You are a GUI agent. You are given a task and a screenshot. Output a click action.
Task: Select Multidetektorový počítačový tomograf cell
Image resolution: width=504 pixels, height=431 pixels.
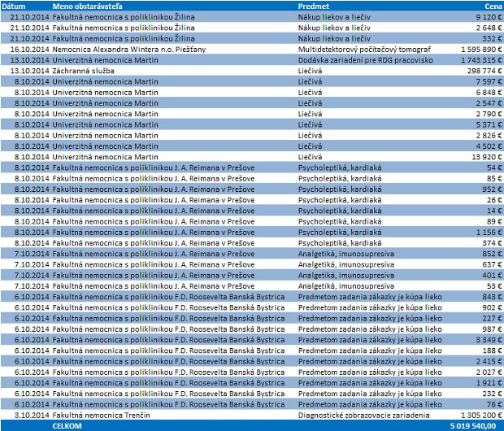click(364, 50)
